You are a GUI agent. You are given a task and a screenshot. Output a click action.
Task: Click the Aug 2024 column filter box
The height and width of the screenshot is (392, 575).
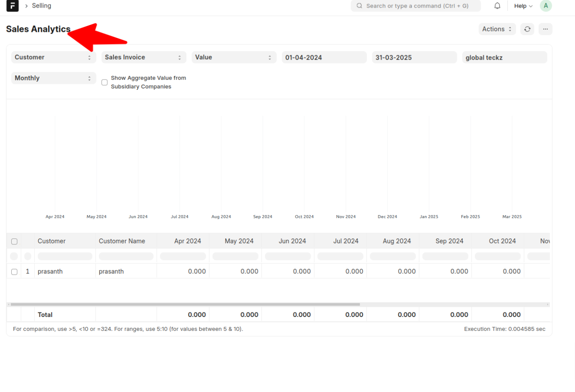pos(393,256)
